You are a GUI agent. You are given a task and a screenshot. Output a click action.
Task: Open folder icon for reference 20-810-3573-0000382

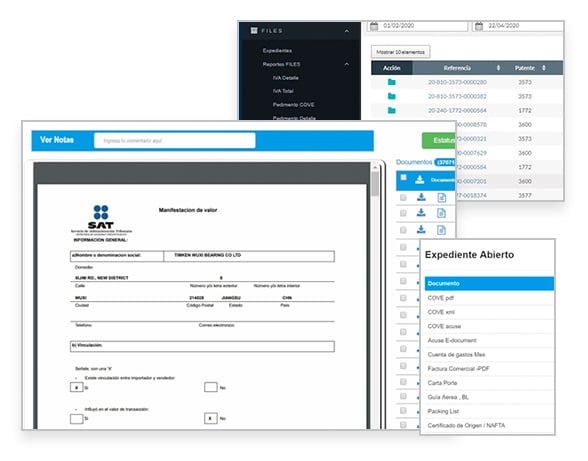[x=392, y=96]
